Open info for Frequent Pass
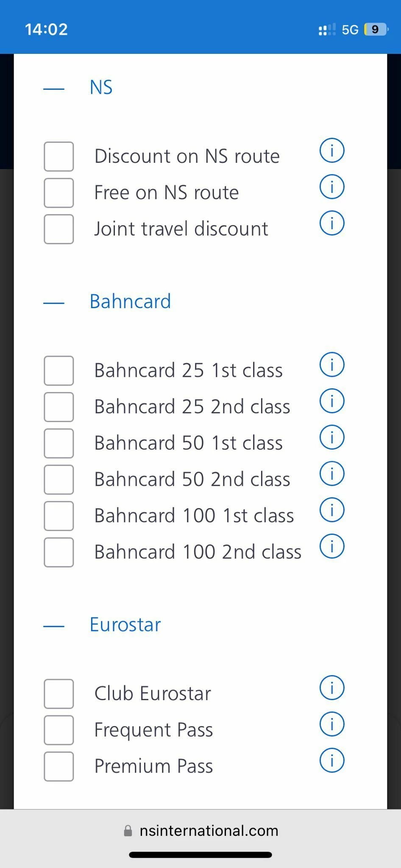 tap(331, 724)
